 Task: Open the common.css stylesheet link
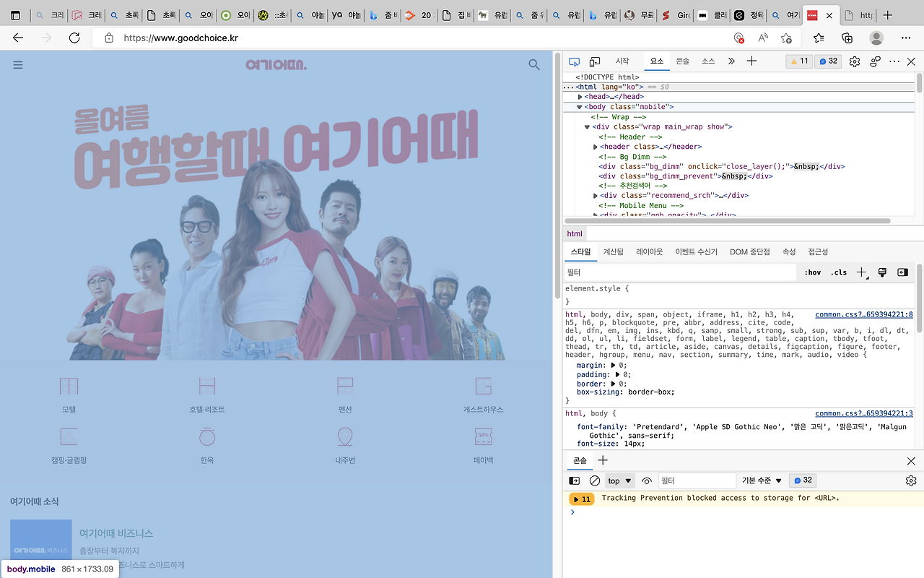[x=863, y=314]
